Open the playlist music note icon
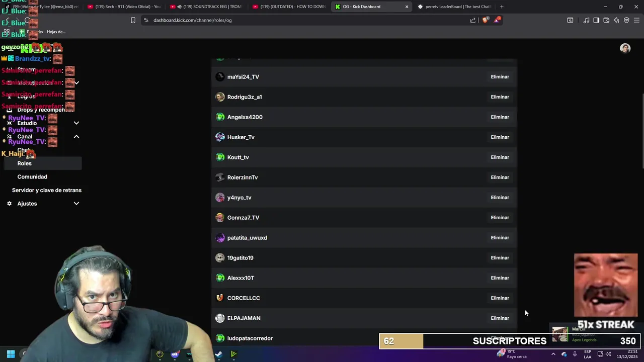Viewport: 644px width, 362px height. (586, 20)
